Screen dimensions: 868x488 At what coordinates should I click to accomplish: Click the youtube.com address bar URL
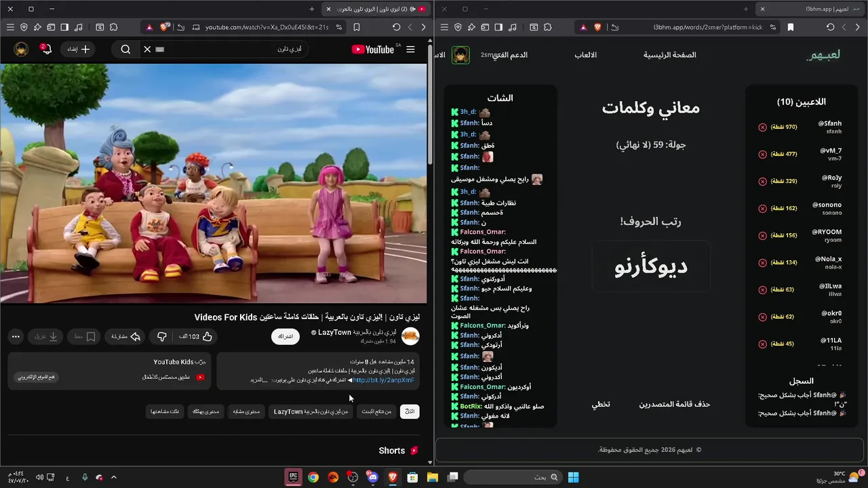click(267, 27)
